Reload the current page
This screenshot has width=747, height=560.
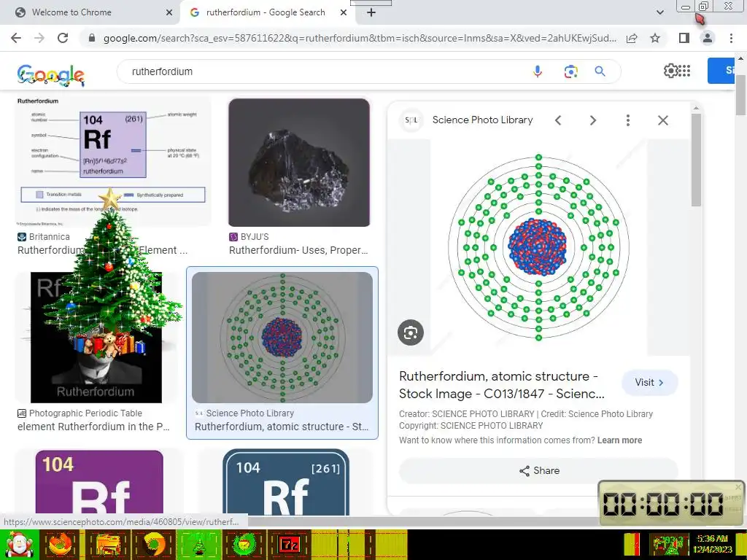63,38
